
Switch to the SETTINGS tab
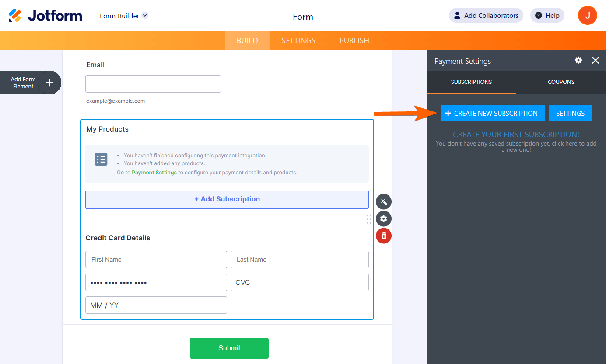(x=298, y=40)
